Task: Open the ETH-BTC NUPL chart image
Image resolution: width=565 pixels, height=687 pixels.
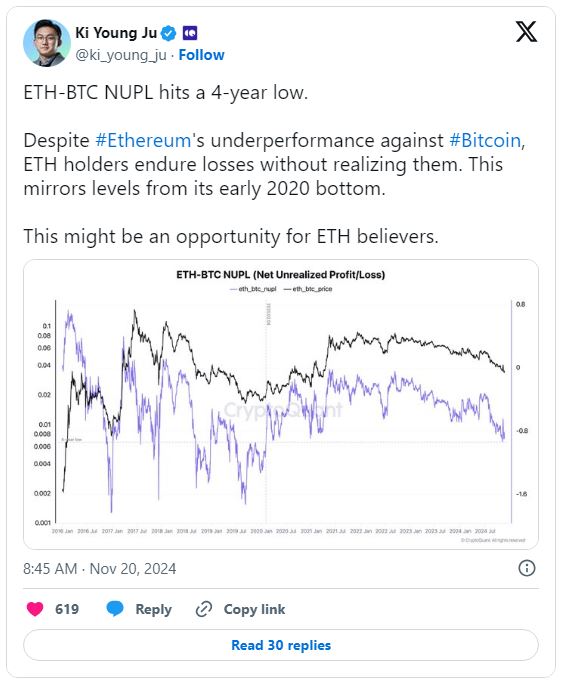Action: point(281,404)
